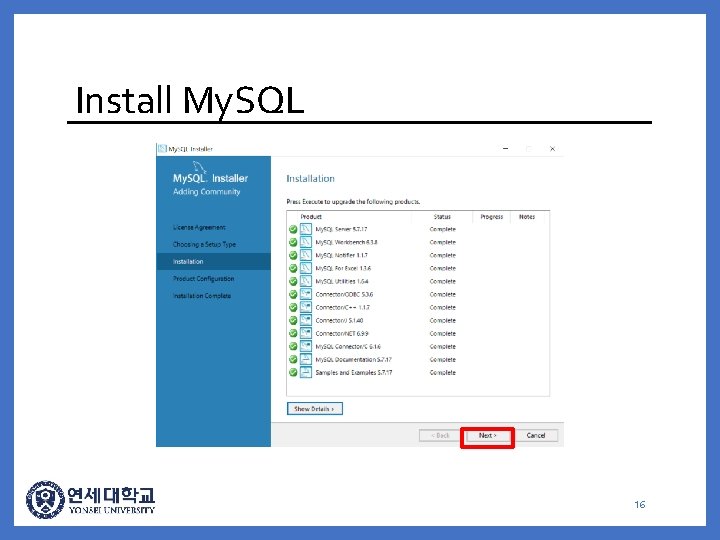This screenshot has height=540, width=720.
Task: Select the 'Connector/NET 6.9.9' row text
Action: tap(342, 334)
